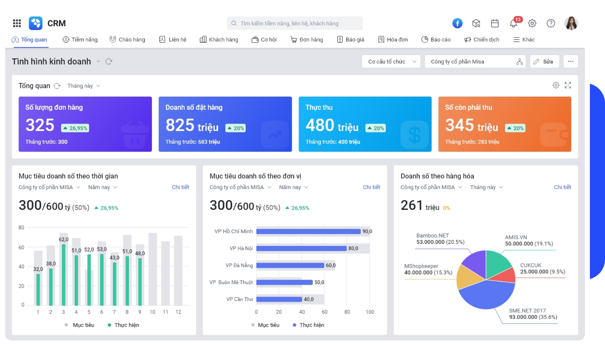The width and height of the screenshot is (605, 364).
Task: Open Chi tiết link for Doanh số theo hàng hóa
Action: click(562, 187)
